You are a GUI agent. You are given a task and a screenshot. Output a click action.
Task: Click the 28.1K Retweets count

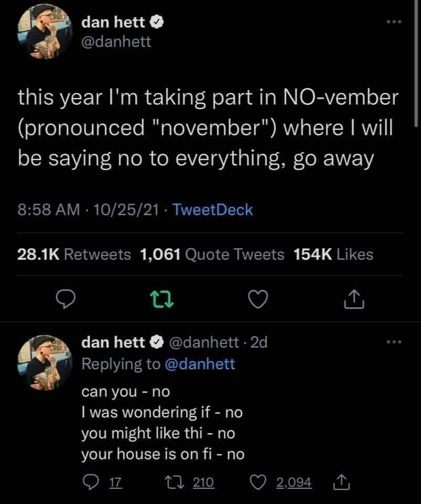(x=74, y=254)
